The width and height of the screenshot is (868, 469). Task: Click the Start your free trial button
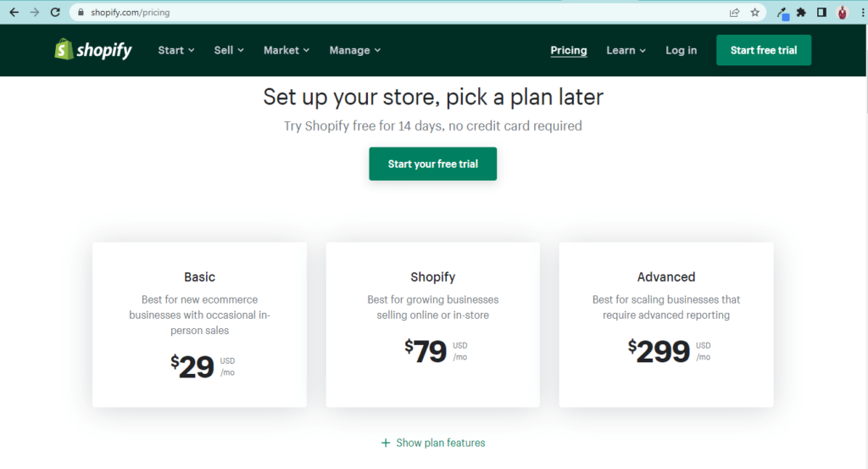coord(433,164)
